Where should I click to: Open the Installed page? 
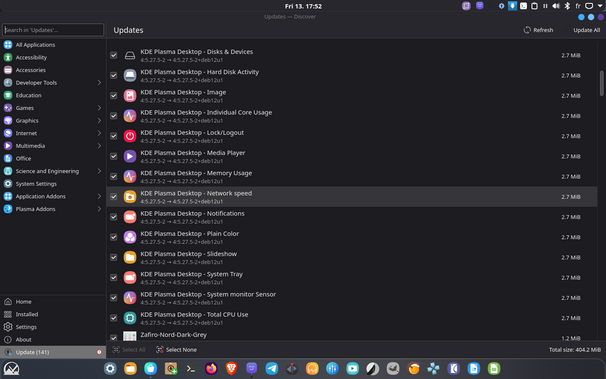(x=53, y=314)
